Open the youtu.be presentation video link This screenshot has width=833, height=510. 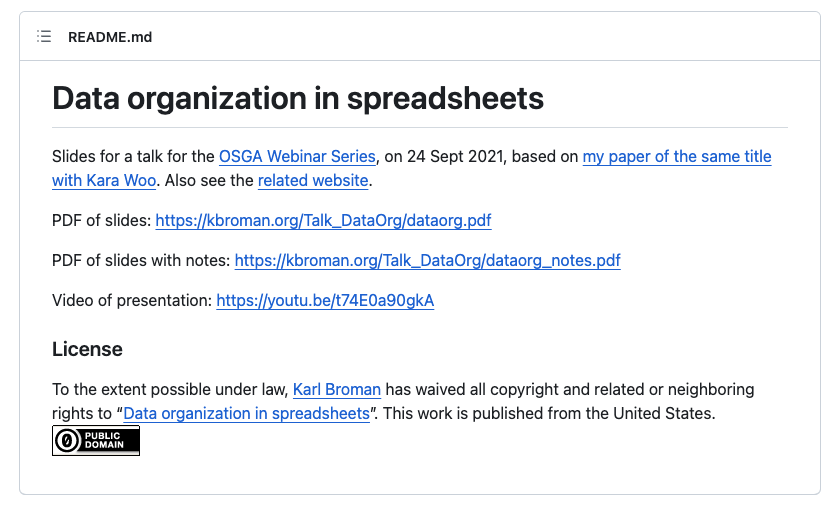pos(325,300)
